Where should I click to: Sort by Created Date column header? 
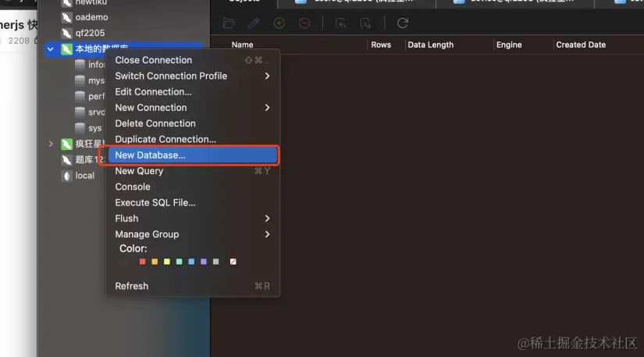[x=581, y=45]
